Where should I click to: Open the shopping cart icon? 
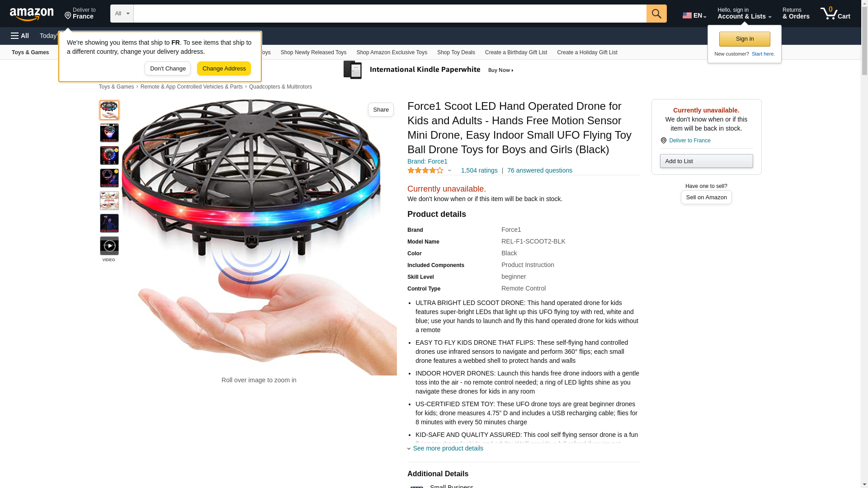pyautogui.click(x=835, y=14)
